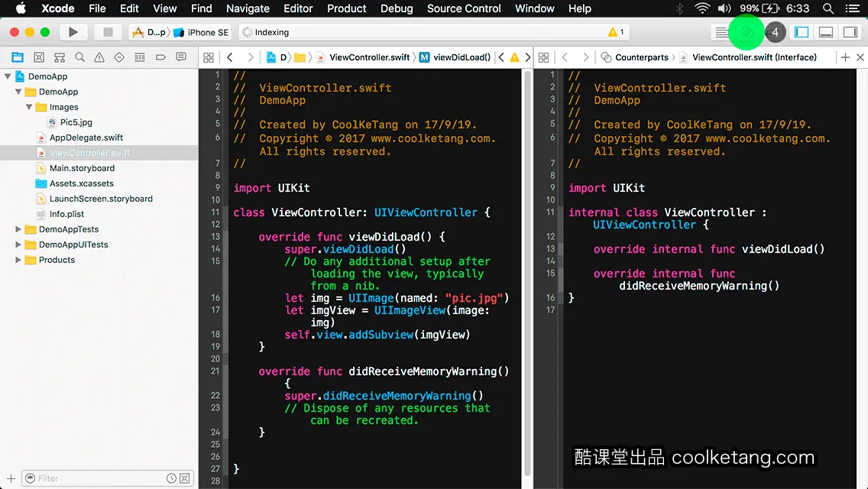Open the Product menu
The image size is (868, 489).
(x=347, y=8)
